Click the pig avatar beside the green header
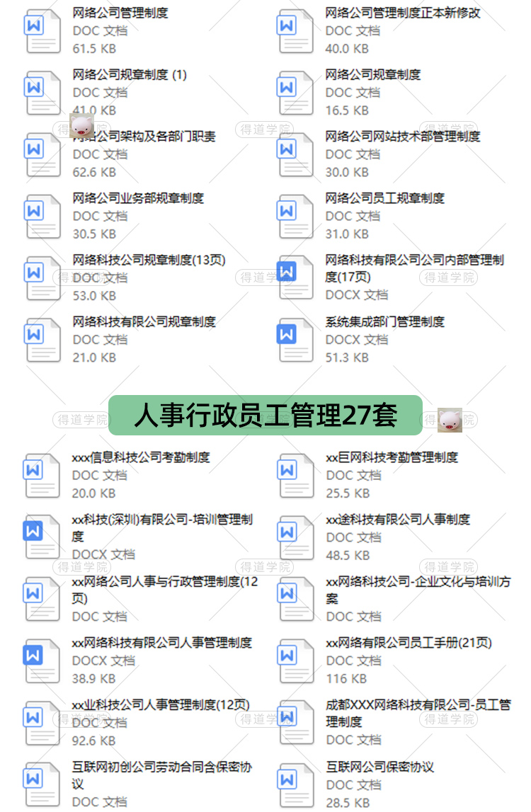The width and height of the screenshot is (531, 812). [450, 420]
